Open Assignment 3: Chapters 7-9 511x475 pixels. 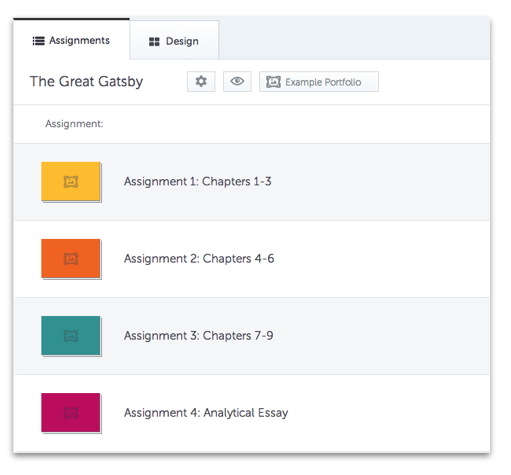click(x=199, y=336)
